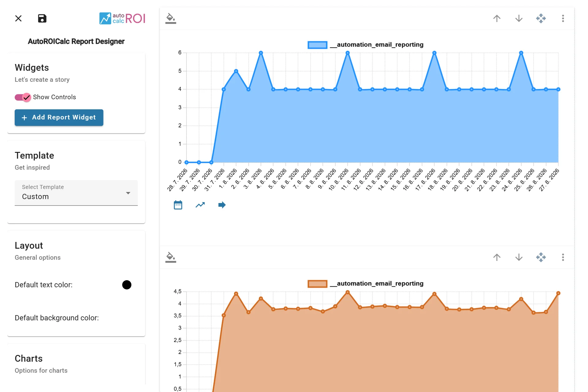Click AutoROICalc Report Designer title

pos(76,41)
